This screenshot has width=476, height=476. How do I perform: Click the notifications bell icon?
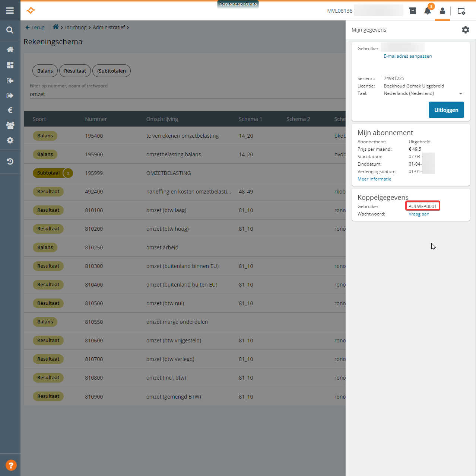[x=428, y=11]
